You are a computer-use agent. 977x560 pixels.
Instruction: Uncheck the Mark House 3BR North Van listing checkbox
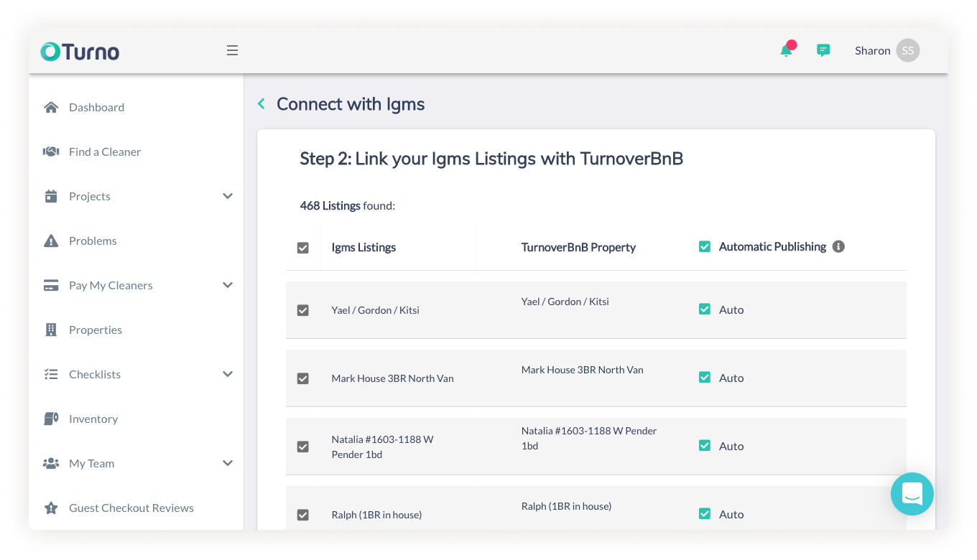tap(303, 378)
